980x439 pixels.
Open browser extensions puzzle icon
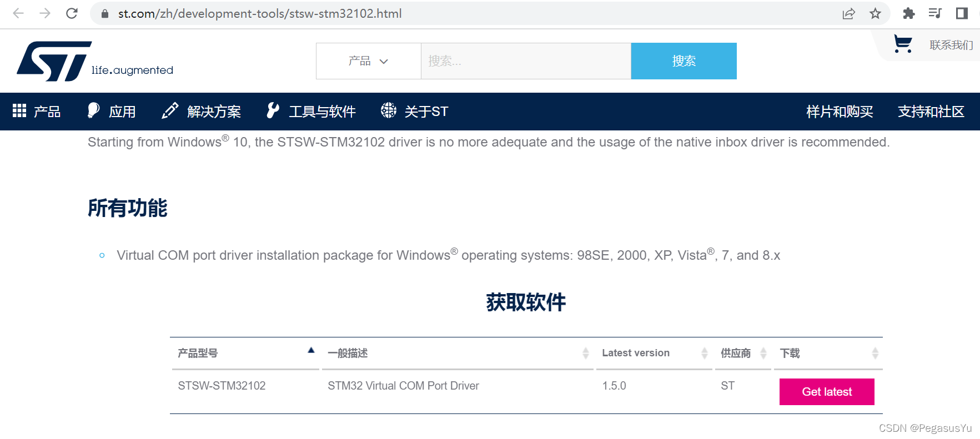click(x=908, y=13)
